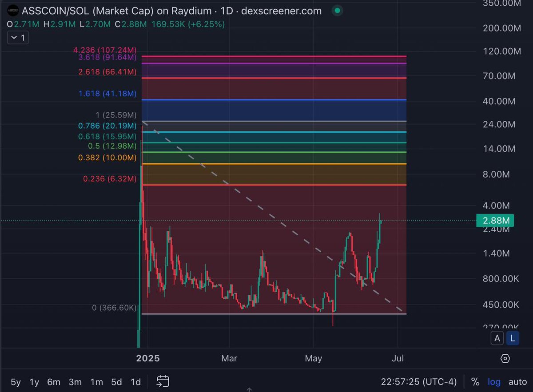Select the 1.618 (41.18M) Fibonacci level
This screenshot has width=533, height=392.
point(107,94)
